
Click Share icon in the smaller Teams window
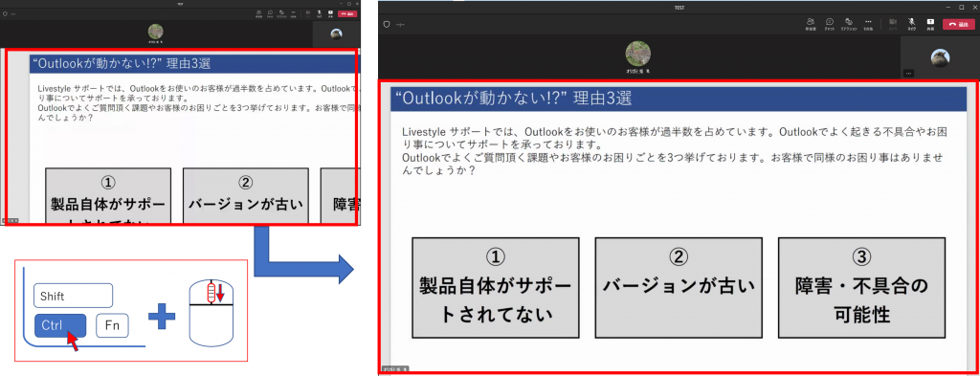[330, 13]
